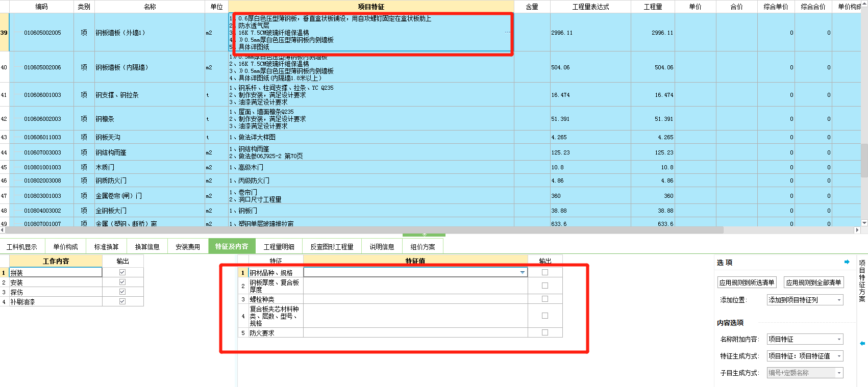Viewport: 868px width, 387px height.
Task: Click the 综合单价 column header
Action: [x=776, y=7]
